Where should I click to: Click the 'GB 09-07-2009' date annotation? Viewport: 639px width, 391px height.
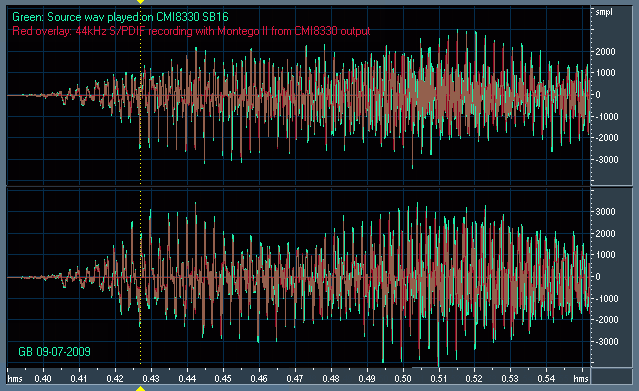point(55,352)
